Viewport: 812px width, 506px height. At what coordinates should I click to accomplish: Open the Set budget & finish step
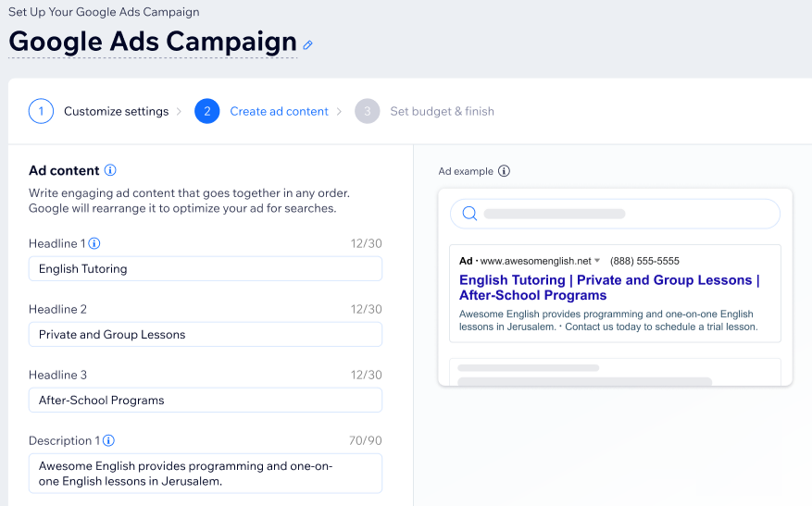point(442,111)
